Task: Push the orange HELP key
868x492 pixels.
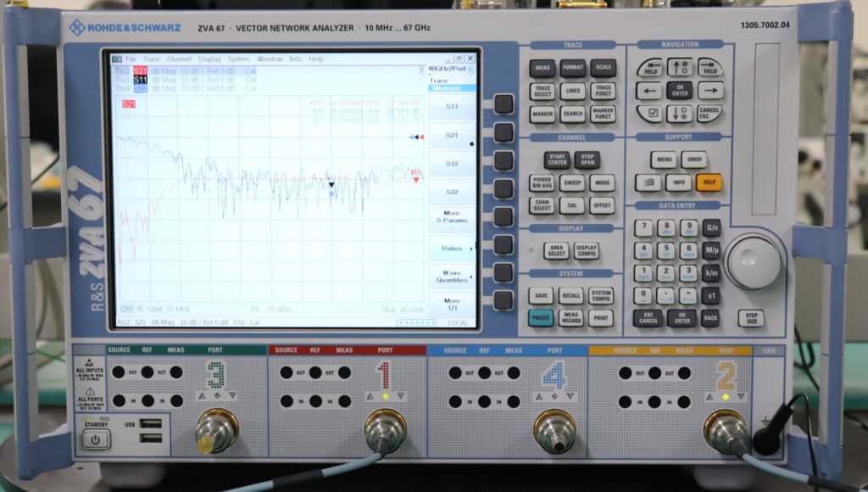Action: (709, 182)
